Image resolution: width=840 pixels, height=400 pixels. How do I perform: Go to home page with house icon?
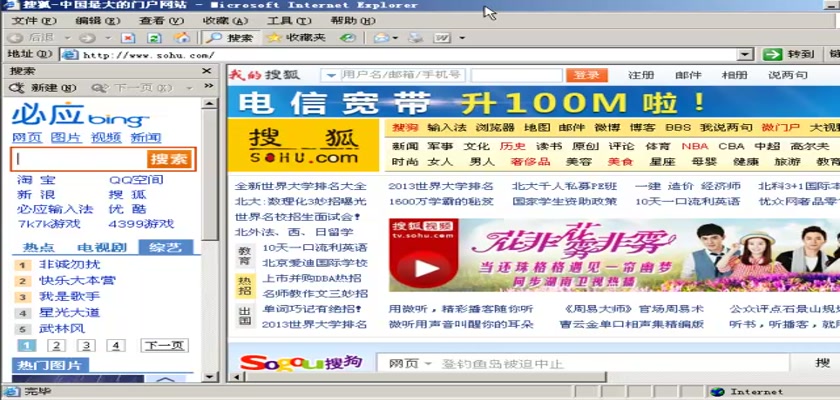tap(182, 37)
